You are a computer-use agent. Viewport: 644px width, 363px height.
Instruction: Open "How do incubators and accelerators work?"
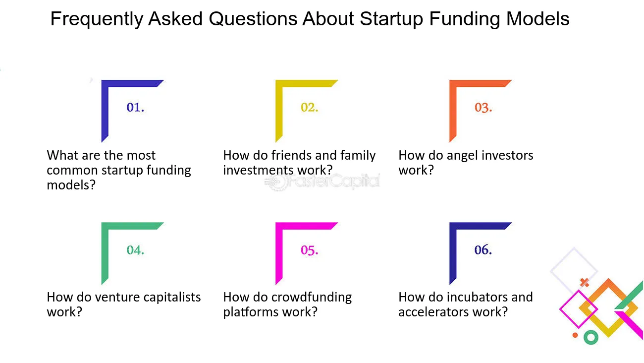pos(466,304)
